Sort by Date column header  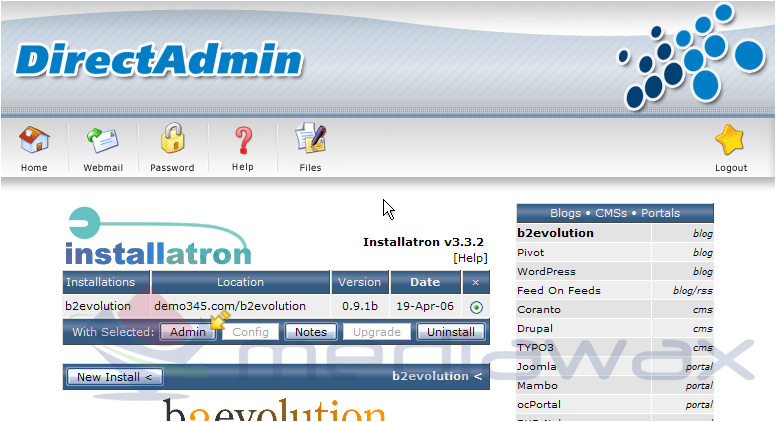click(x=425, y=282)
